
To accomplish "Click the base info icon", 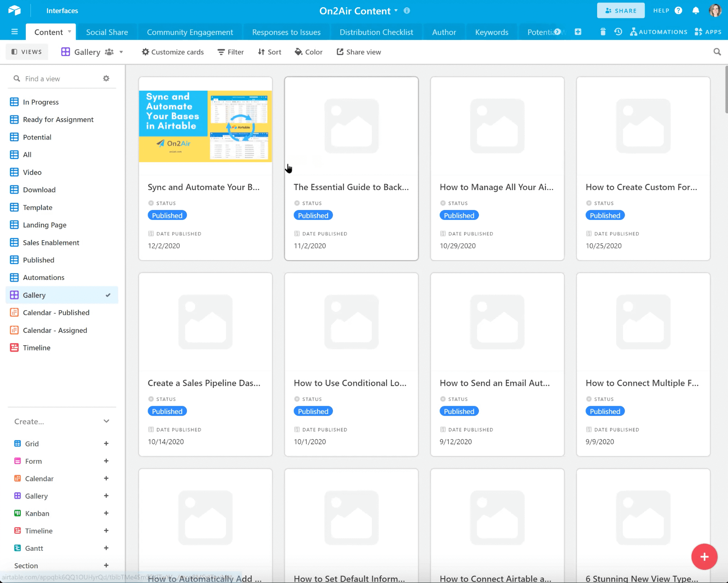I will click(x=407, y=11).
